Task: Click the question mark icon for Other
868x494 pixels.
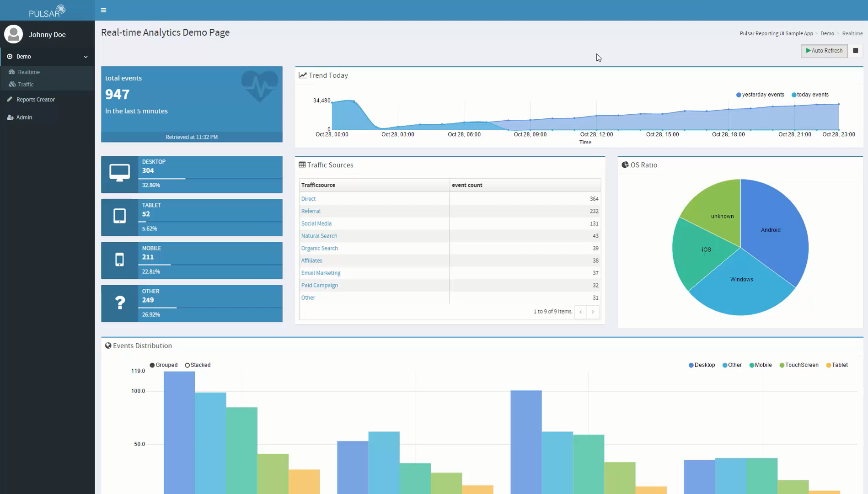Action: (x=120, y=303)
